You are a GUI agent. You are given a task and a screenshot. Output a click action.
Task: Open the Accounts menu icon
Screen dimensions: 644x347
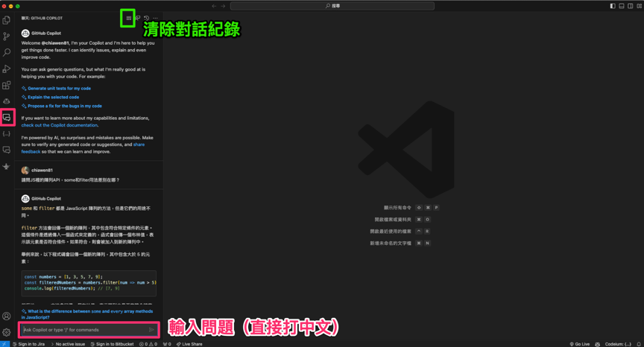[6, 316]
